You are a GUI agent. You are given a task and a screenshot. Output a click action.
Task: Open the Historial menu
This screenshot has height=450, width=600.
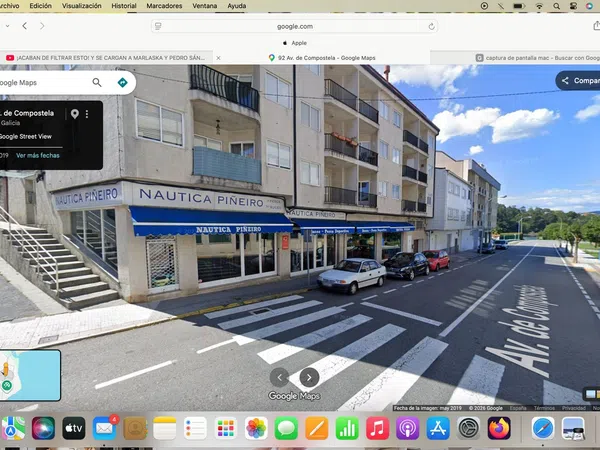124,6
